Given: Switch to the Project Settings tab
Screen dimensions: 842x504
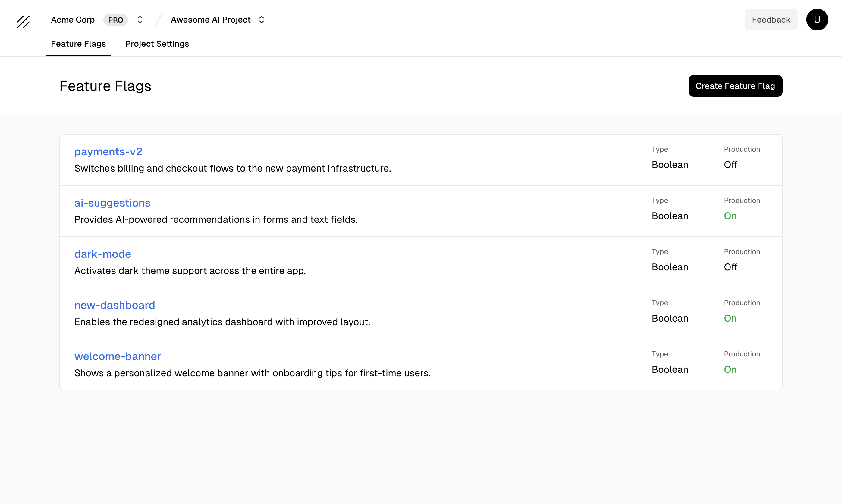Looking at the screenshot, I should 157,44.
